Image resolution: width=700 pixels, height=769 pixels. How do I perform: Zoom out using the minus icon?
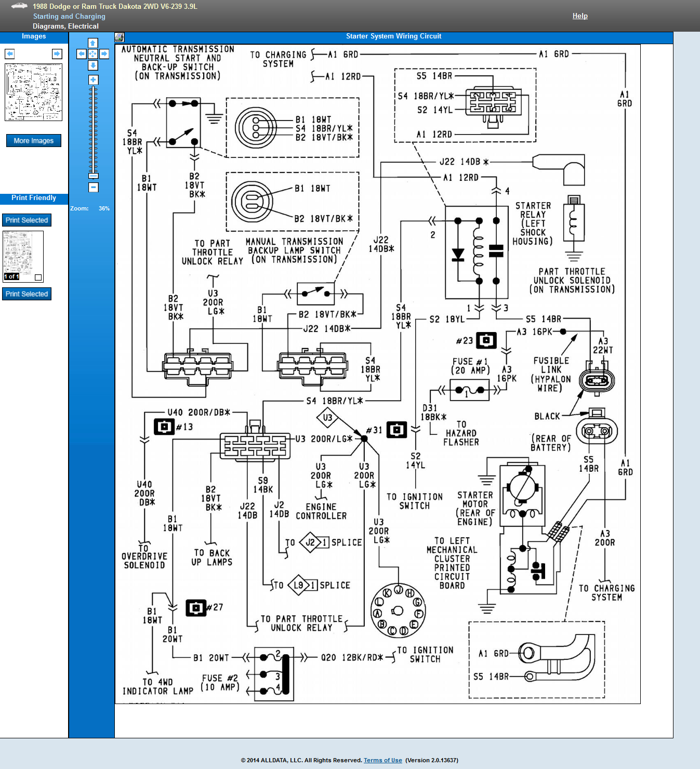[93, 186]
